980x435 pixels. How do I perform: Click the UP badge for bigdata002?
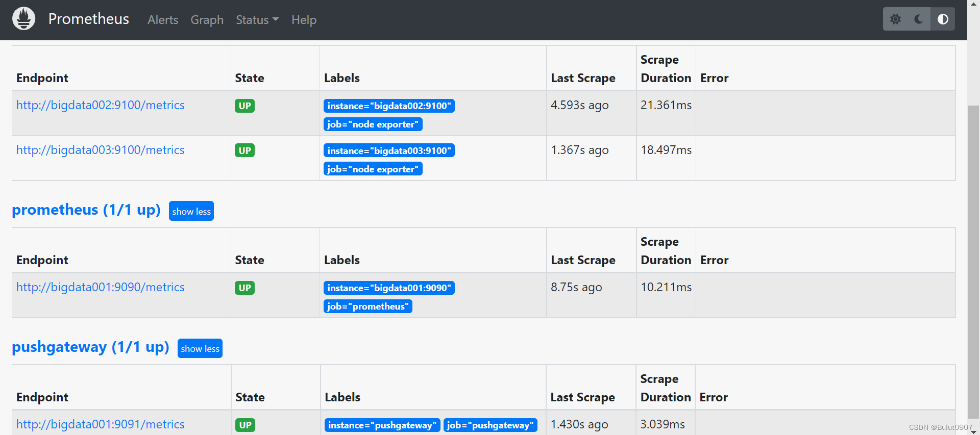click(245, 106)
